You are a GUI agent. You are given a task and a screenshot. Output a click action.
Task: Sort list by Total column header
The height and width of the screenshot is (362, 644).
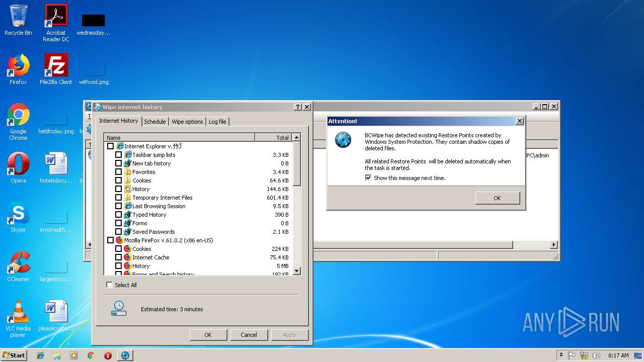pos(273,137)
